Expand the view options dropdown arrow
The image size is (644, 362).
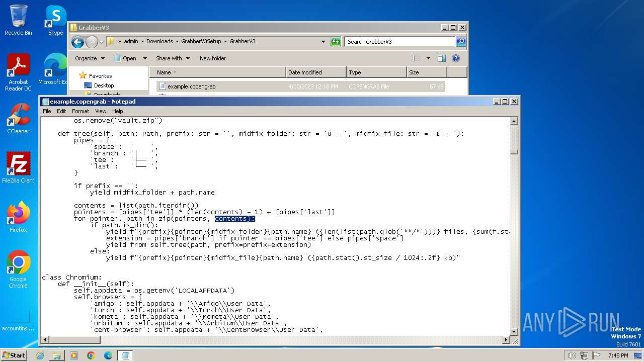click(428, 58)
